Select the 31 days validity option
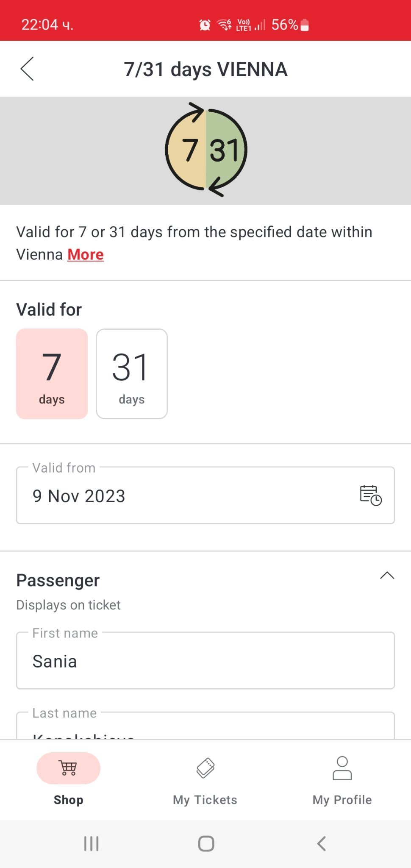The height and width of the screenshot is (868, 411). (x=132, y=374)
